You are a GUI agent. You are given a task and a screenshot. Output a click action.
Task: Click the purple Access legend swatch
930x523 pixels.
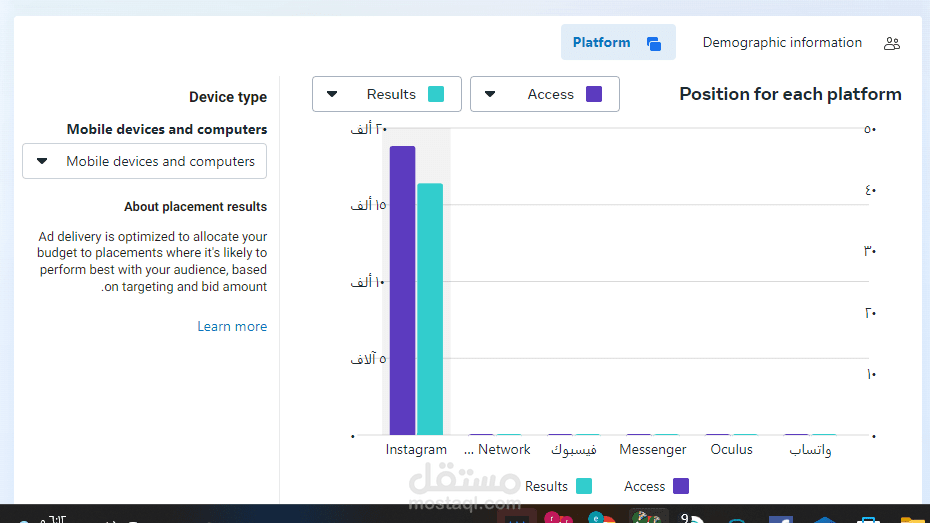click(681, 486)
